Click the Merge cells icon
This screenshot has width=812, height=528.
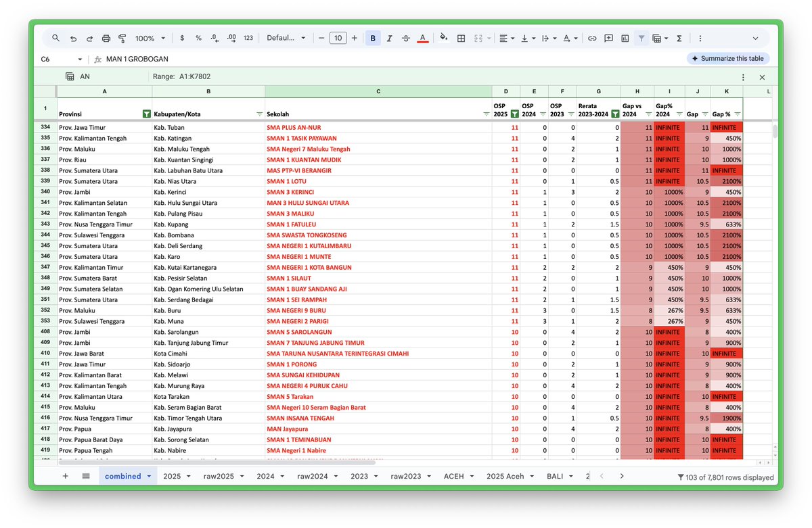tap(478, 39)
